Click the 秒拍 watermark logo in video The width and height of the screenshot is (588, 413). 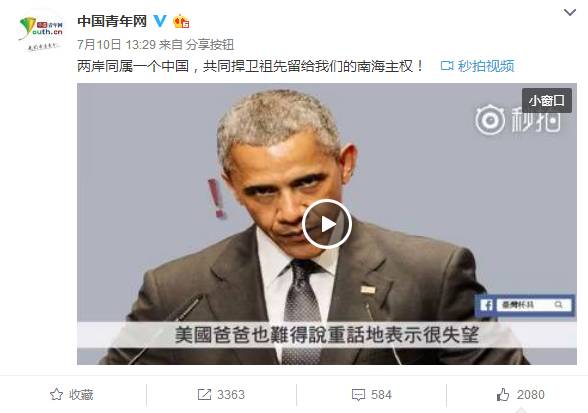coord(518,120)
